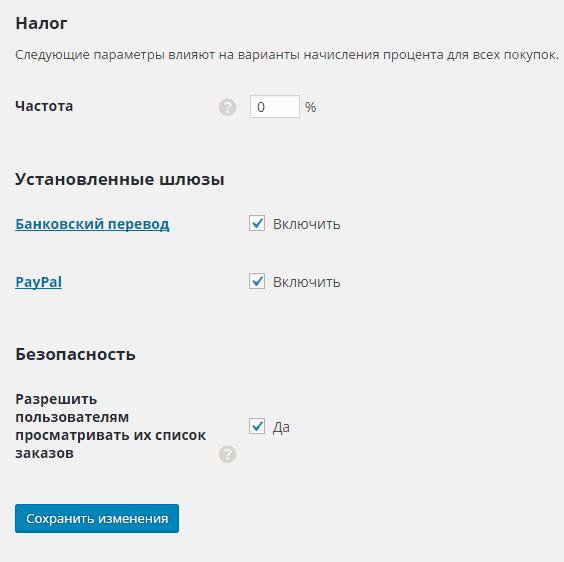Screen dimensions: 564x562
Task: Click the Да label text
Action: coord(281,427)
